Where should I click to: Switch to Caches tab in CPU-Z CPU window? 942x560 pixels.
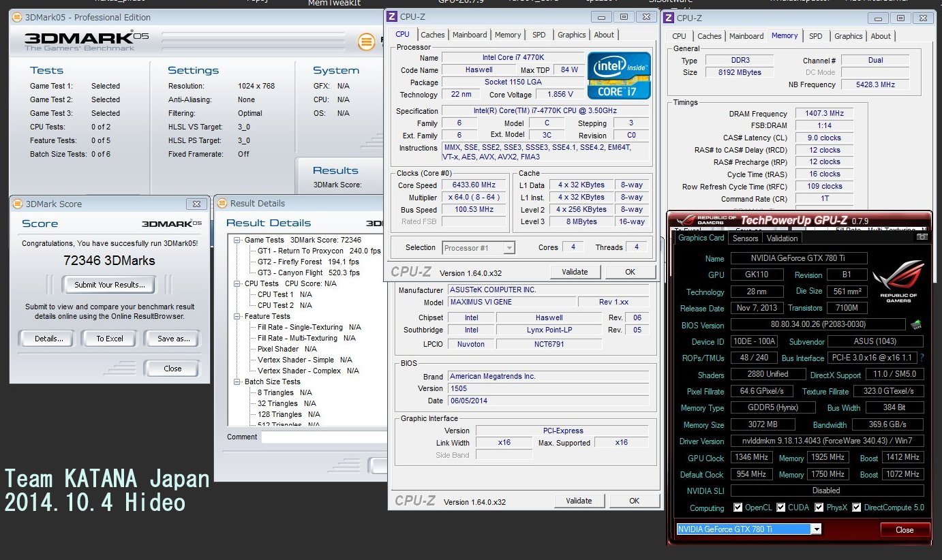pyautogui.click(x=432, y=35)
